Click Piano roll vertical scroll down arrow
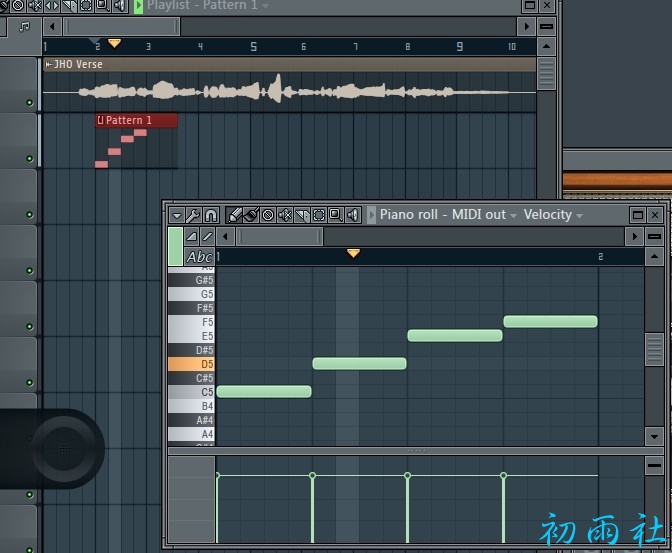 pyautogui.click(x=654, y=437)
